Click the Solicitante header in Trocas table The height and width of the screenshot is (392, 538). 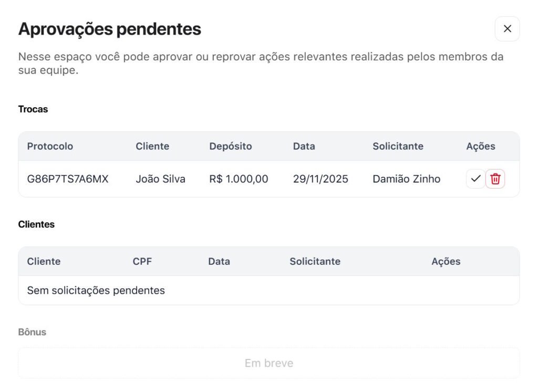(398, 146)
